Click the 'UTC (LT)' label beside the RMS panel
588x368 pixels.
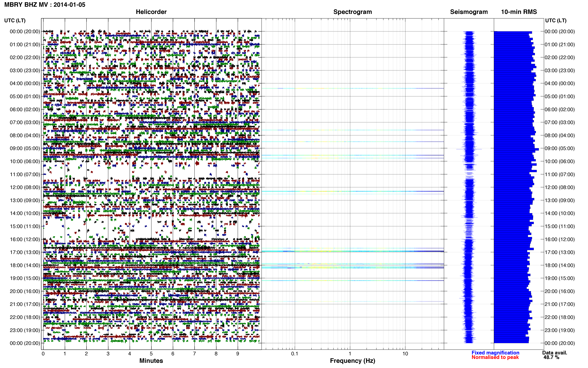coord(556,20)
